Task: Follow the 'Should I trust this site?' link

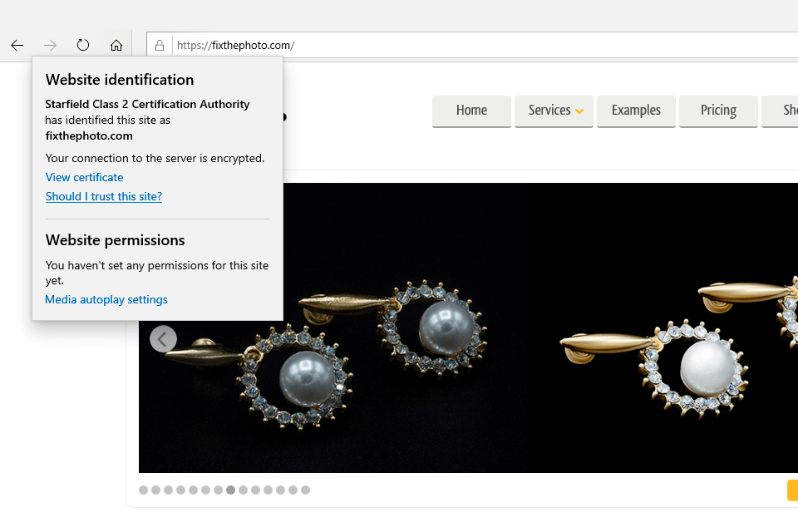Action: 104,196
